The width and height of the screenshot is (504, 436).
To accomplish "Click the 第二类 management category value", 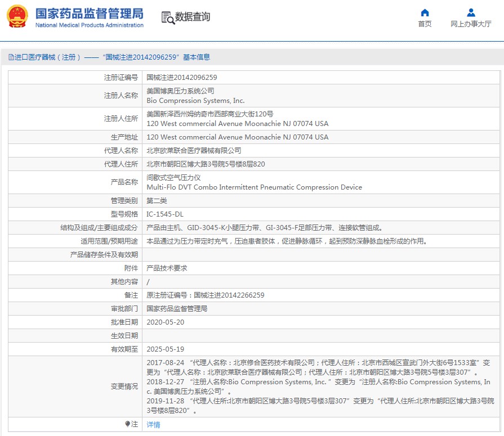I will click(x=157, y=201).
